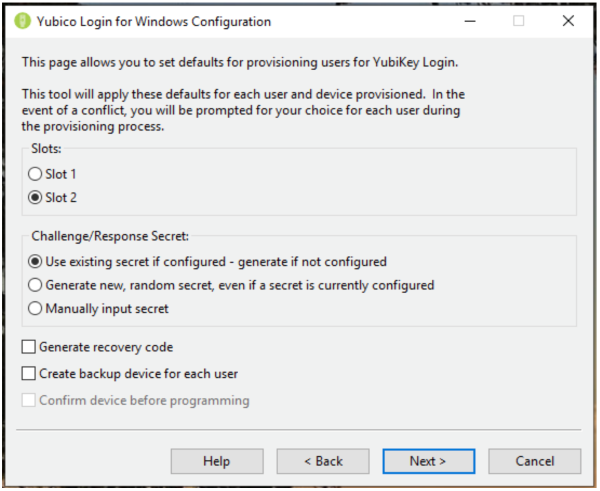Viewport: 600px width, 491px height.
Task: Select the Slot 1 radio button
Action: pos(36,174)
